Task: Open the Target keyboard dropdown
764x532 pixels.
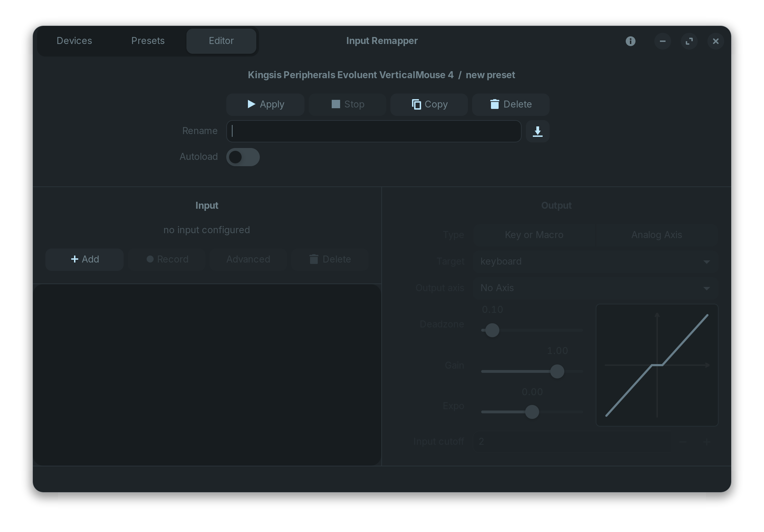Action: click(595, 261)
